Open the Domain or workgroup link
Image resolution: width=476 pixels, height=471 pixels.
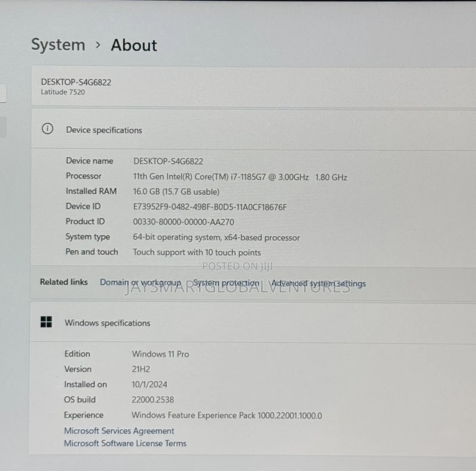(x=140, y=282)
